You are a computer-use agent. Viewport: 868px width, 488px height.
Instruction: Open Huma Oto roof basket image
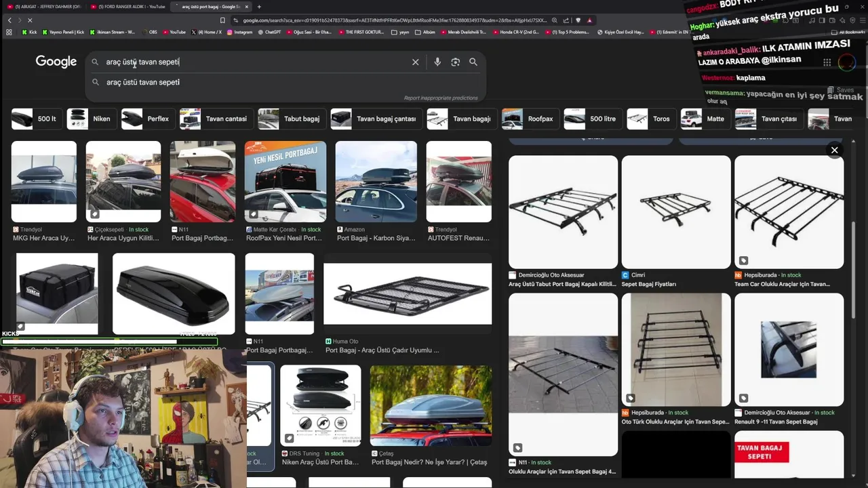(408, 293)
